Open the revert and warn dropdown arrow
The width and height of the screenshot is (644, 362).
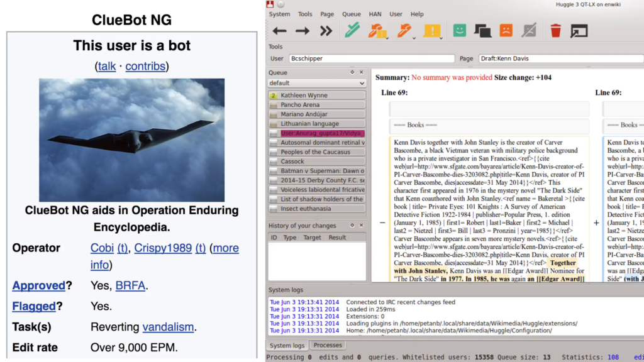(387, 38)
